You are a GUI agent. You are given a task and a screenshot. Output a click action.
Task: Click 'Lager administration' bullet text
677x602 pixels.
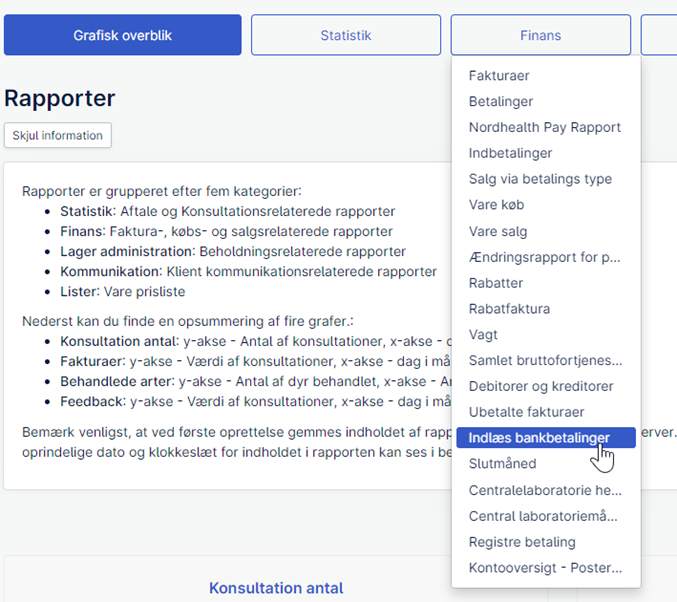click(233, 252)
